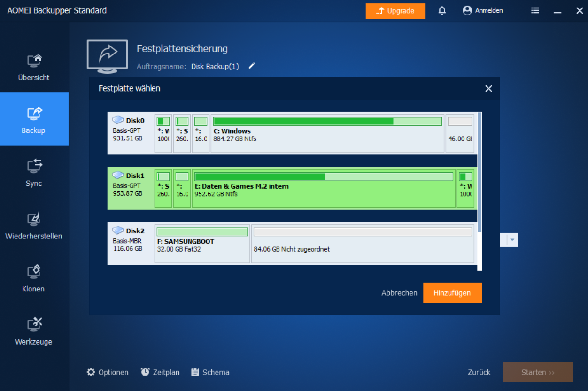Click the 931.51 GB Disk0 size label
This screenshot has width=588, height=391.
pyautogui.click(x=127, y=138)
